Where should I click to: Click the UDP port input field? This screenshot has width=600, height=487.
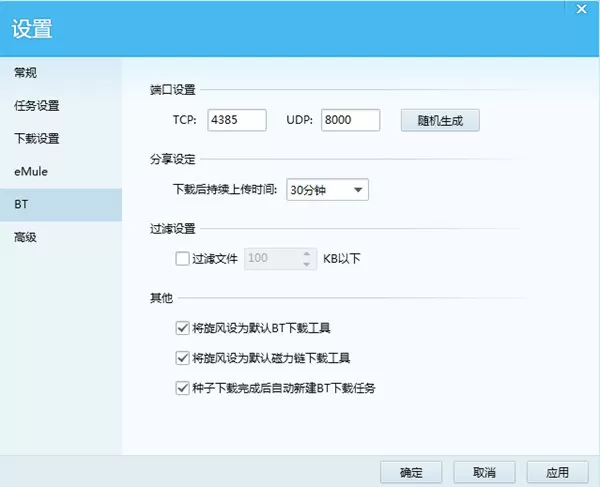tap(351, 120)
